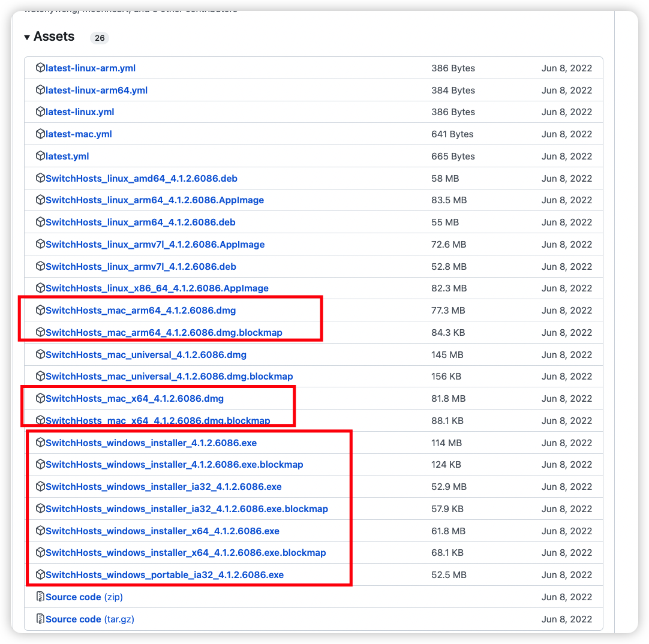Select the package icon for SwitchHosts_linux_amd64 deb
The height and width of the screenshot is (644, 649).
(x=40, y=178)
